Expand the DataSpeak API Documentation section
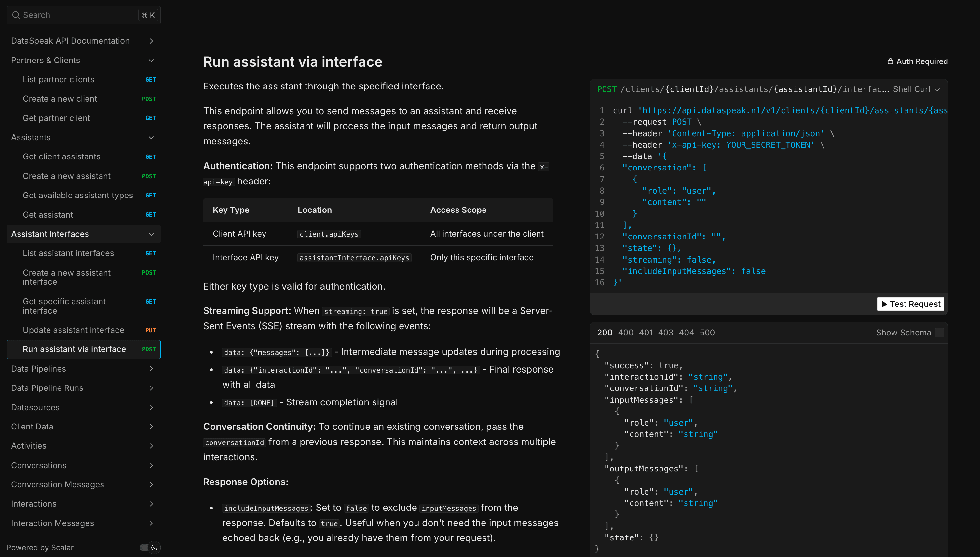The width and height of the screenshot is (980, 557). pos(83,41)
